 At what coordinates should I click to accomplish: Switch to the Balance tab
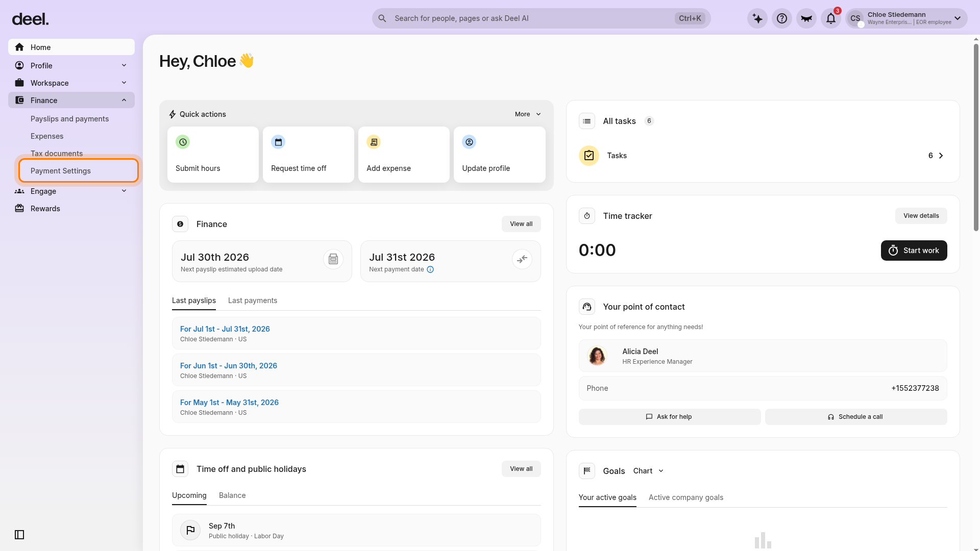pyautogui.click(x=232, y=495)
